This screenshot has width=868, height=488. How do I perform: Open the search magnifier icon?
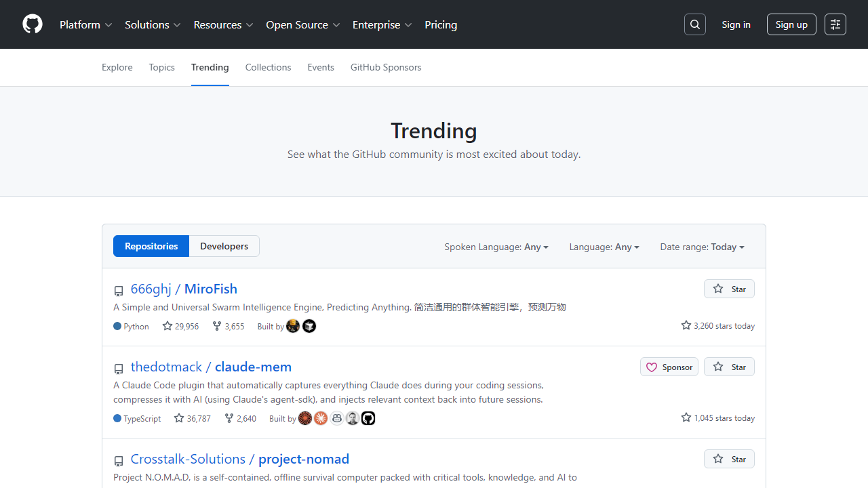[695, 24]
